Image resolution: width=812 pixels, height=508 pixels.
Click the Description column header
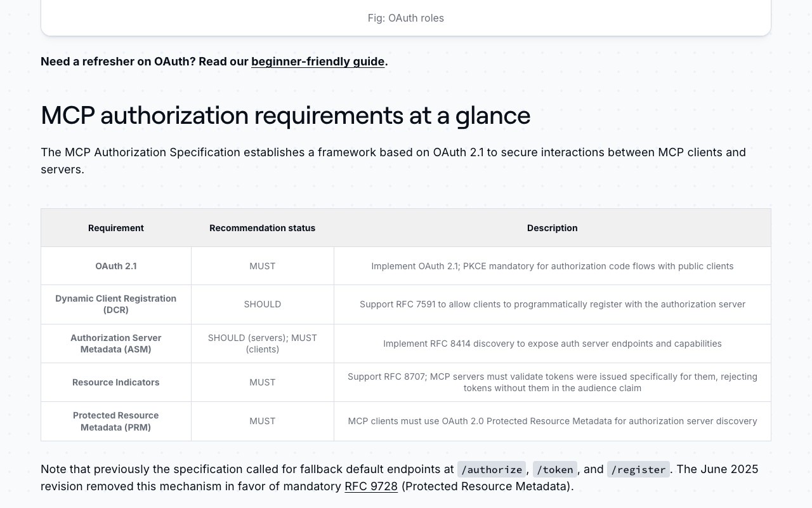553,228
